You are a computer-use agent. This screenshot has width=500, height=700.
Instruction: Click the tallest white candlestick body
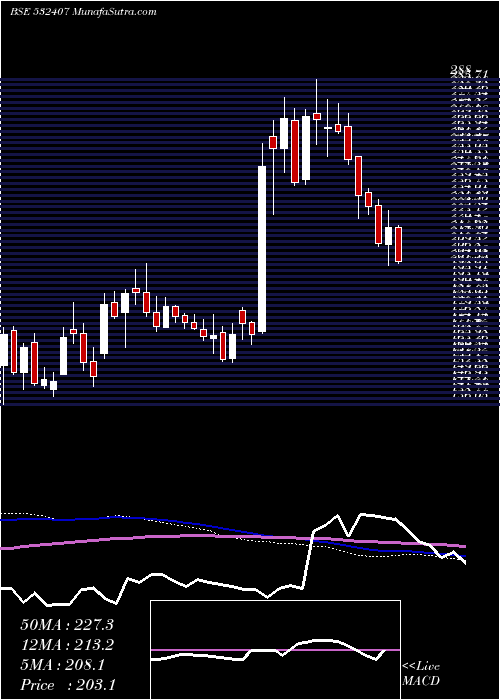click(262, 249)
